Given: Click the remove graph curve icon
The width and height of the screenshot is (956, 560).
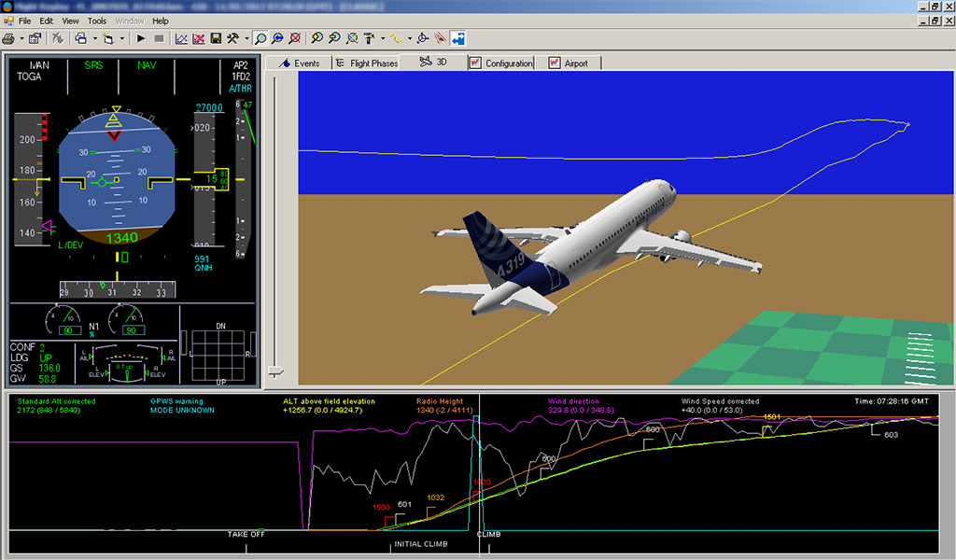Looking at the screenshot, I should (199, 39).
